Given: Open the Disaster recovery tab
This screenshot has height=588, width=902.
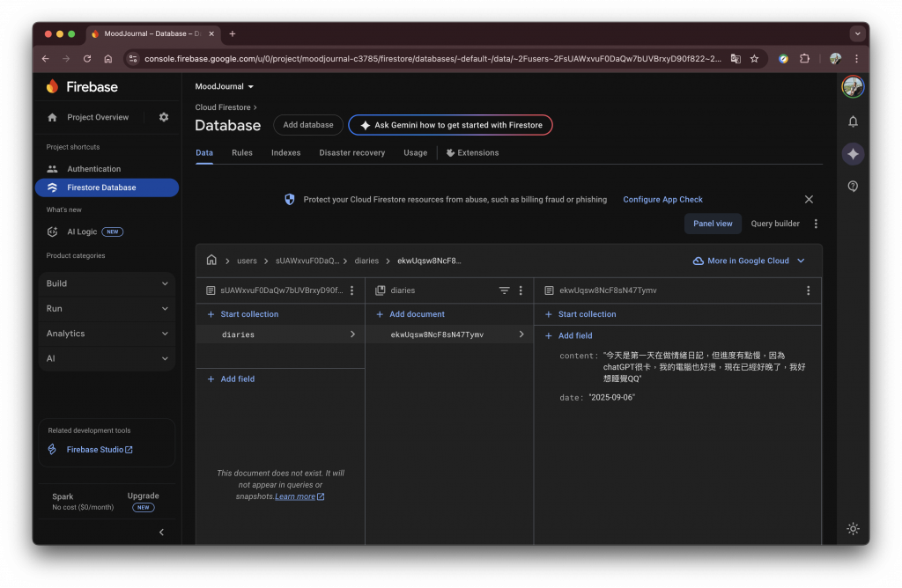Looking at the screenshot, I should tap(352, 153).
